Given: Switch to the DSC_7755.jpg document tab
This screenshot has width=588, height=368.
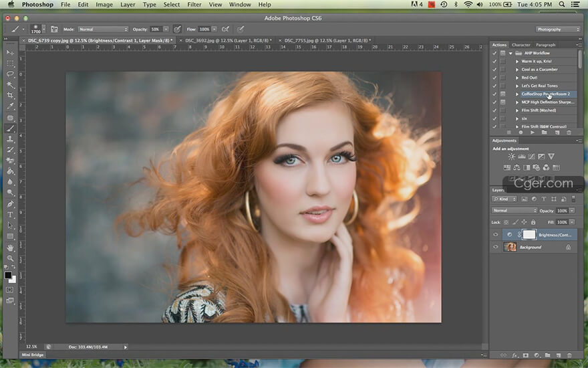Looking at the screenshot, I should pyautogui.click(x=327, y=40).
